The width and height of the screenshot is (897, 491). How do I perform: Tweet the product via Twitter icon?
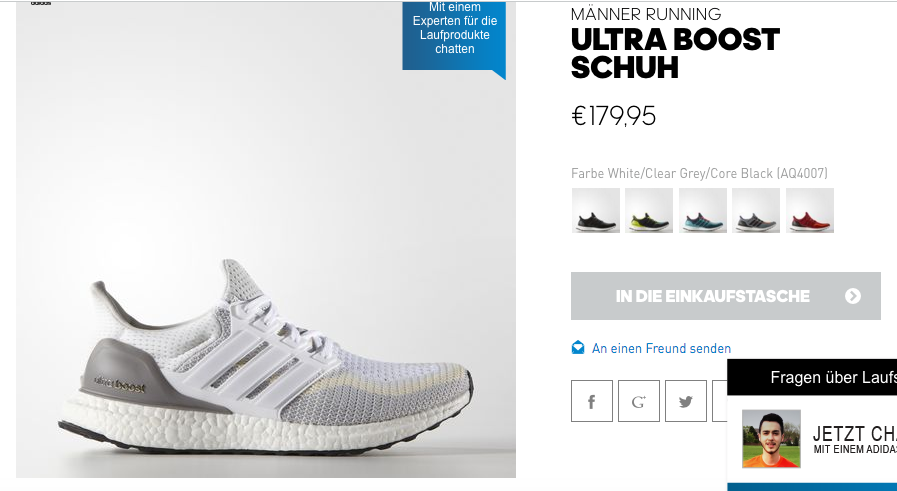click(x=685, y=401)
